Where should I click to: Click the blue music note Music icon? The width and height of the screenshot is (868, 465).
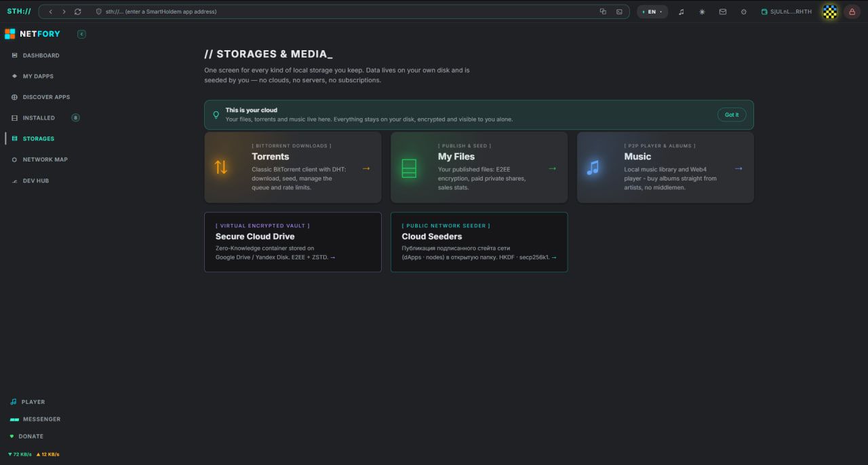pyautogui.click(x=593, y=167)
